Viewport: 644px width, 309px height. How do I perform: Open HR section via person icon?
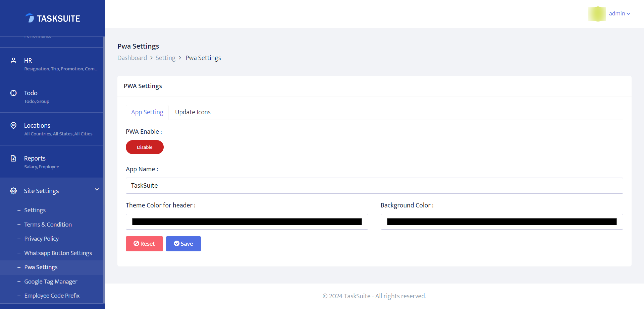tap(13, 61)
